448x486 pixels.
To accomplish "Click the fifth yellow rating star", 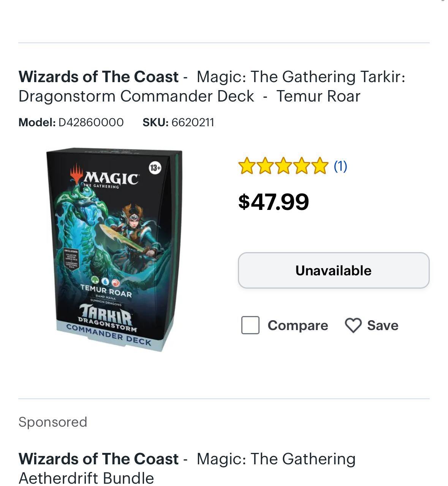I will [320, 166].
